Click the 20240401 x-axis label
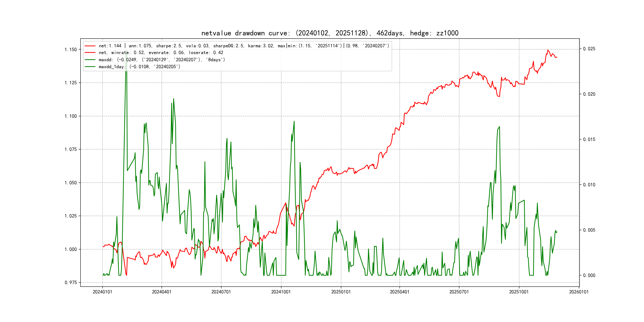 pos(162,292)
